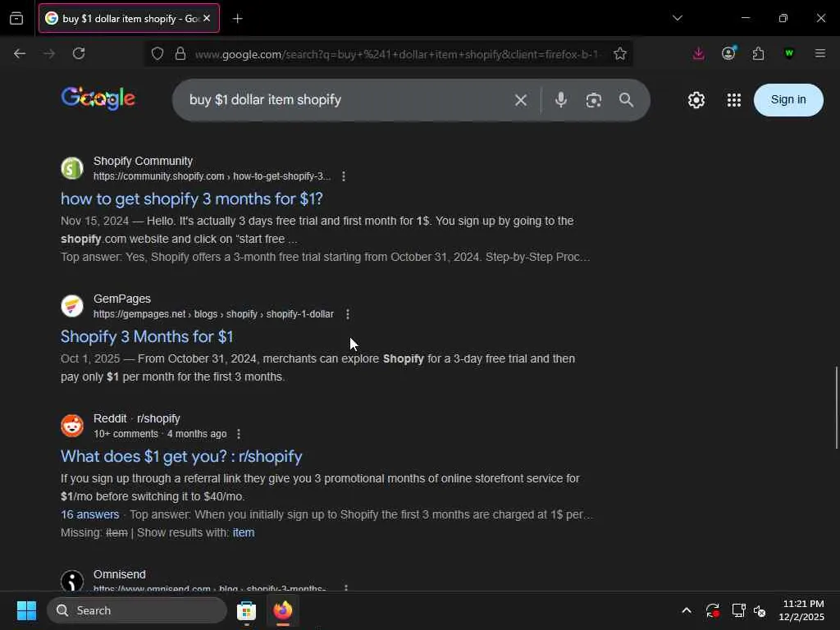The width and height of the screenshot is (840, 630).
Task: Click the page vertical scrollbar thumb
Action: click(x=836, y=407)
